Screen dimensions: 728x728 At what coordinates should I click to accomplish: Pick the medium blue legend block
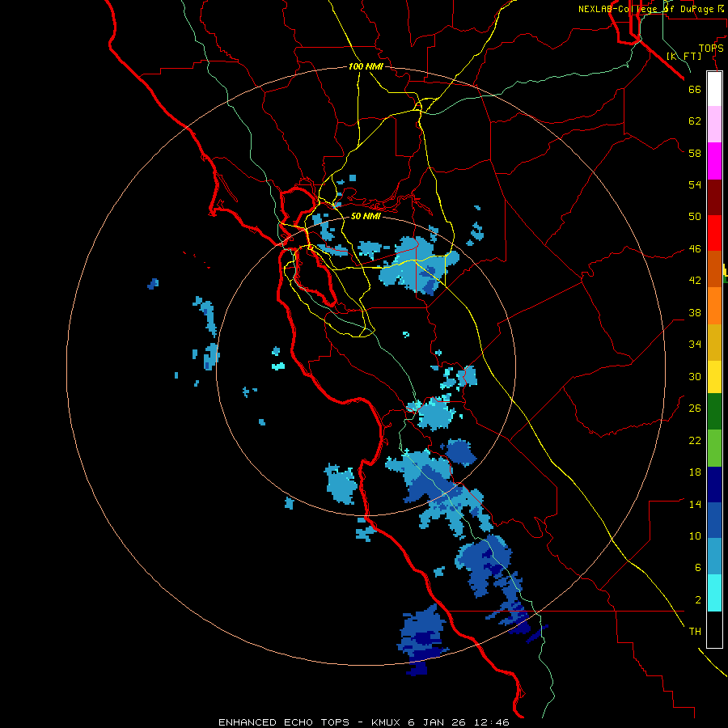click(x=714, y=520)
